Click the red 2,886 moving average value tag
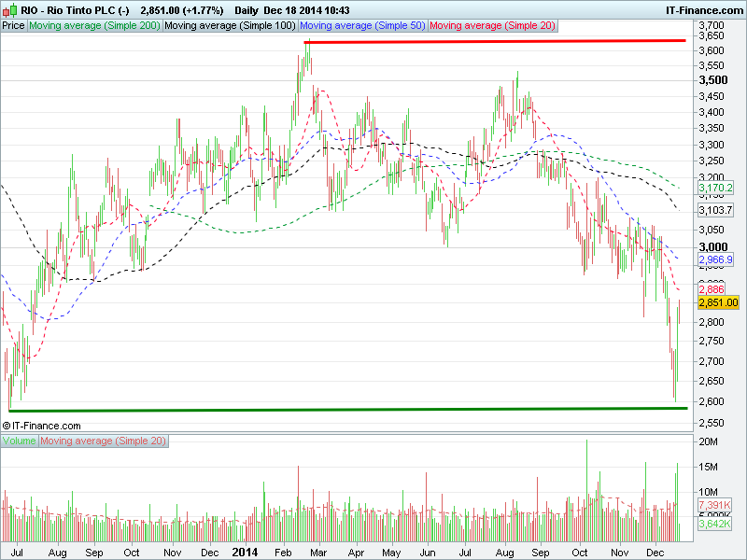This screenshot has height=560, width=747. [712, 290]
